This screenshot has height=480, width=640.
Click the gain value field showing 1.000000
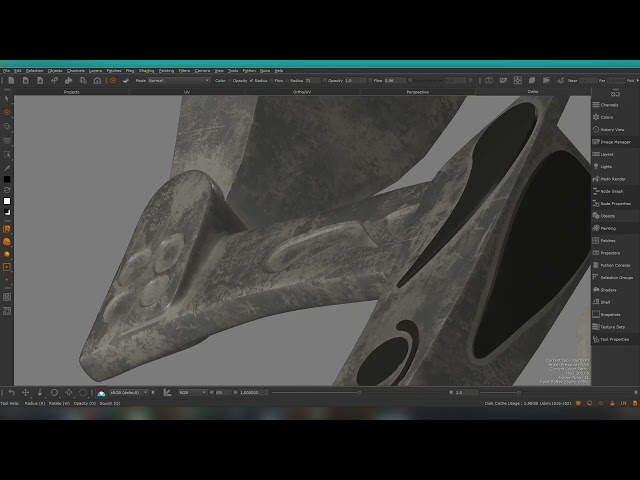tap(254, 392)
